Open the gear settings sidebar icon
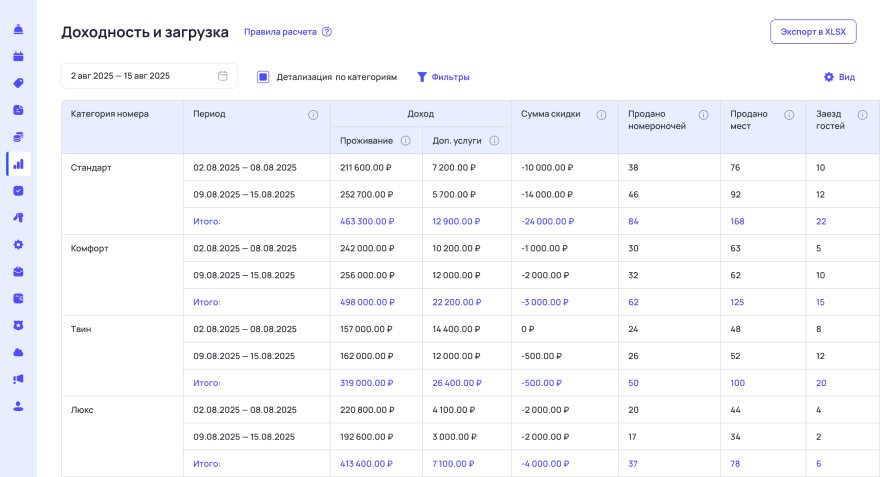 [18, 244]
